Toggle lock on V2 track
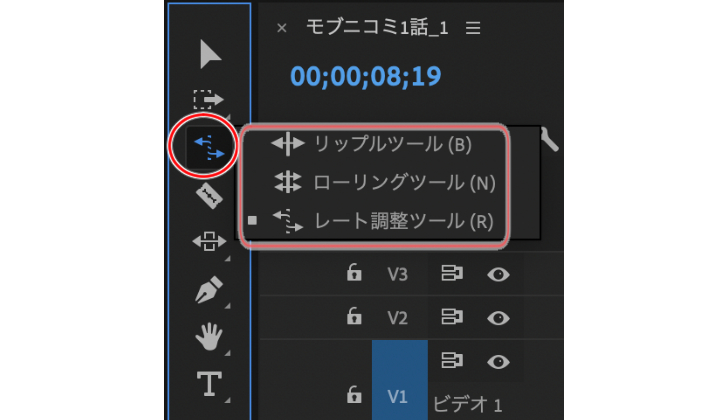This screenshot has height=420, width=728. click(354, 317)
